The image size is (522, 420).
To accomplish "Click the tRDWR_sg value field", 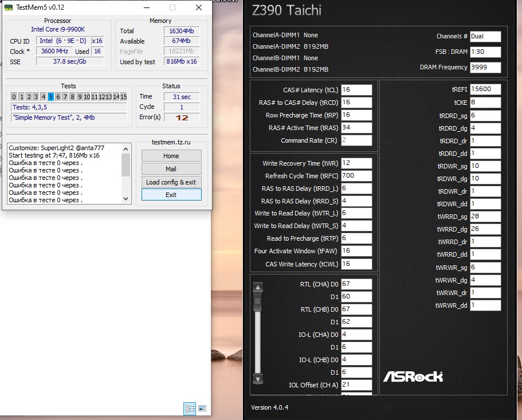I will click(x=485, y=166).
